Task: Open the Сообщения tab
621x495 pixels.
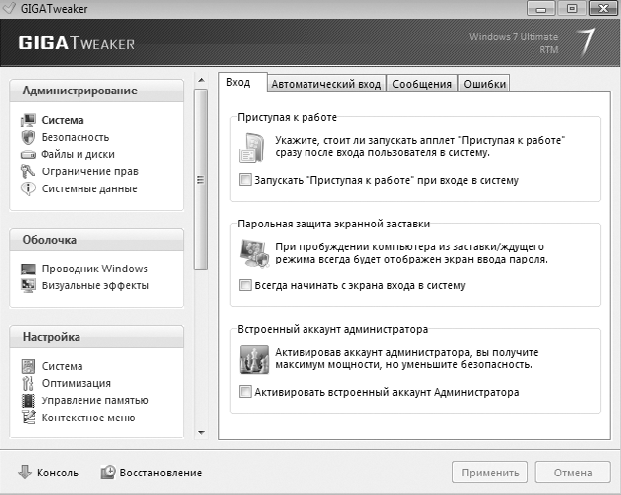Action: pyautogui.click(x=422, y=84)
